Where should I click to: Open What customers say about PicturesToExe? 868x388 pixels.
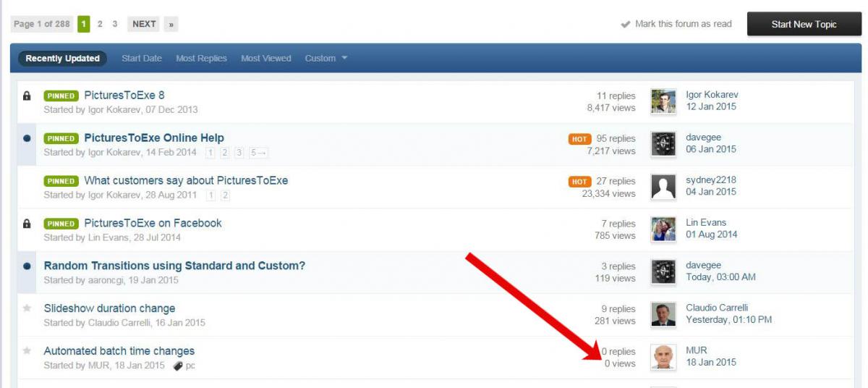pyautogui.click(x=186, y=180)
